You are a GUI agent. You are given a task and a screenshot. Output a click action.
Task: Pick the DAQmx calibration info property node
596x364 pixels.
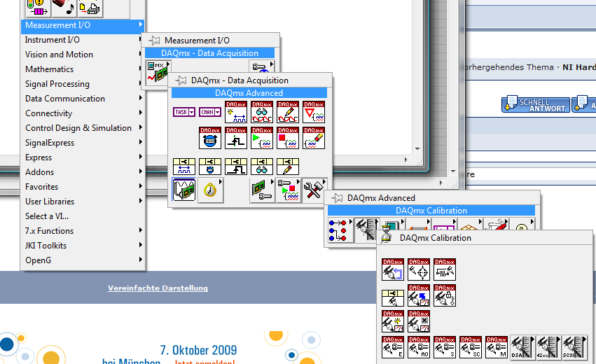click(x=393, y=298)
